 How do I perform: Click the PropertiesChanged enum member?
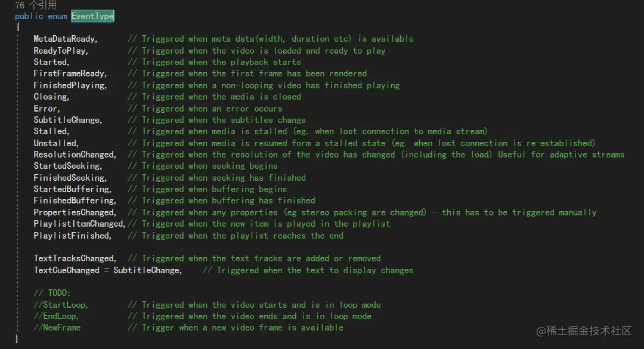pyautogui.click(x=75, y=212)
